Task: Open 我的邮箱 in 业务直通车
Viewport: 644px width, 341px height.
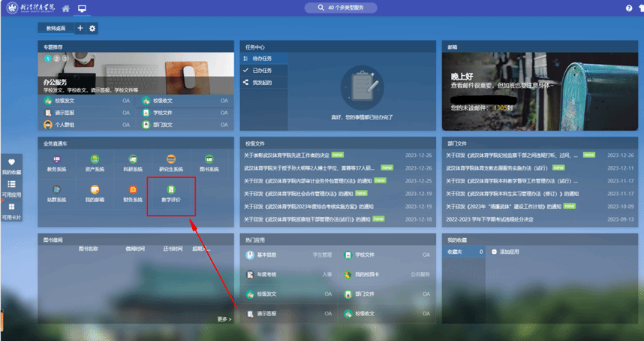Action: [x=95, y=194]
